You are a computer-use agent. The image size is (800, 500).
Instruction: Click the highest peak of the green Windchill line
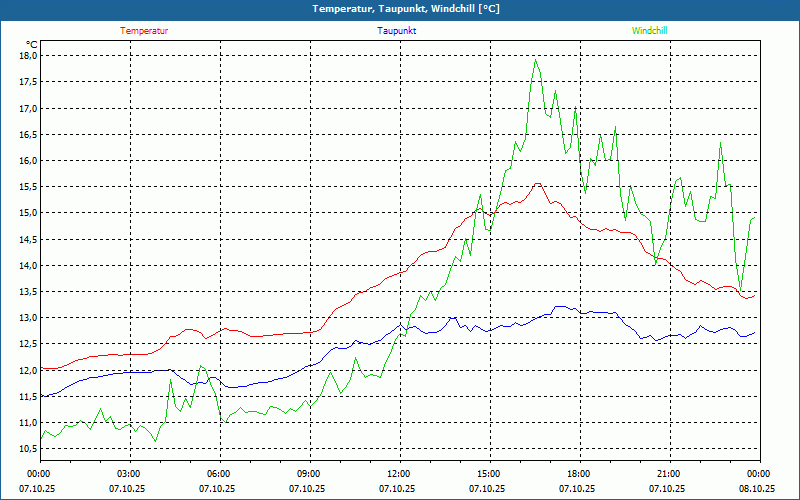(536, 60)
